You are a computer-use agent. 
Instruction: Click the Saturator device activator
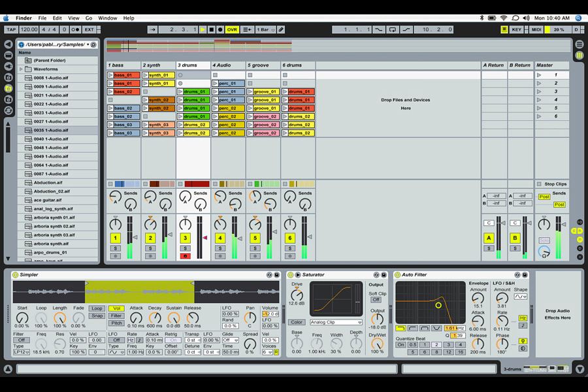[290, 275]
